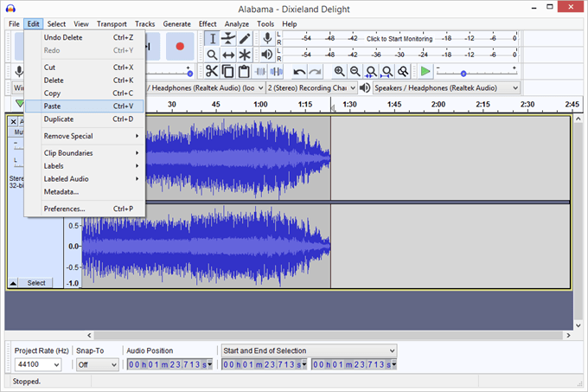Click the Cut scissors icon
The image size is (588, 392).
tap(212, 71)
